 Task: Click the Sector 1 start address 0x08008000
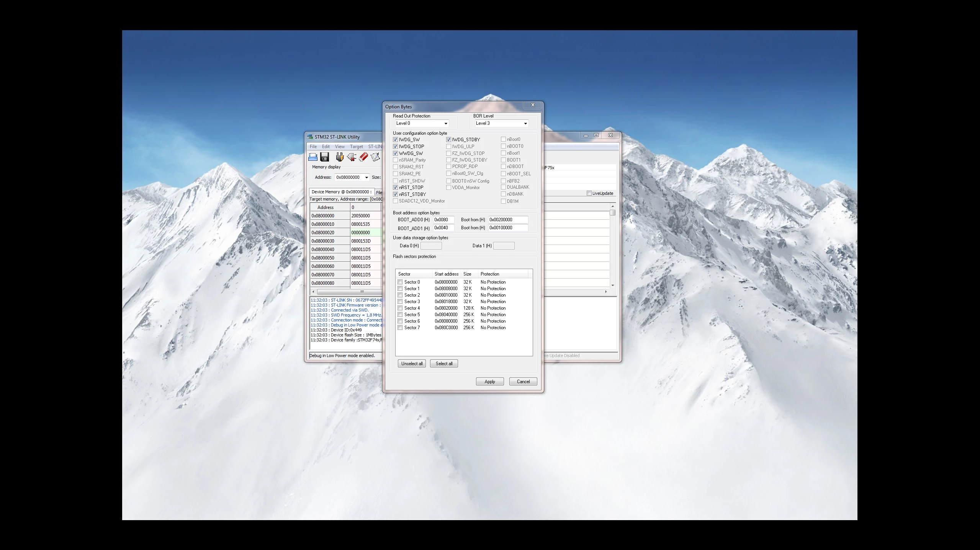point(446,289)
